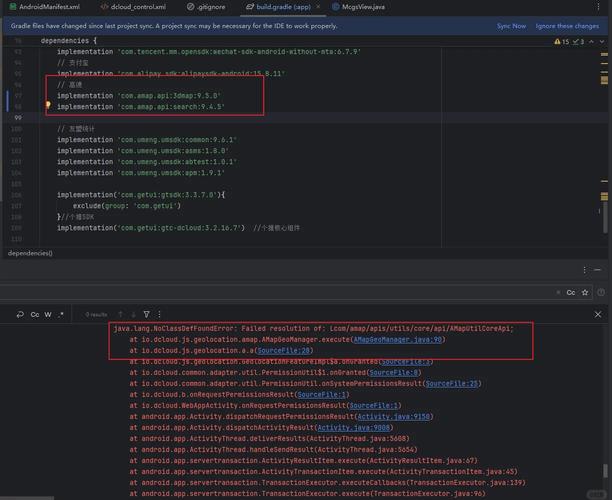Click the 15 warnings indicator
The width and height of the screenshot is (612, 500).
tap(562, 42)
